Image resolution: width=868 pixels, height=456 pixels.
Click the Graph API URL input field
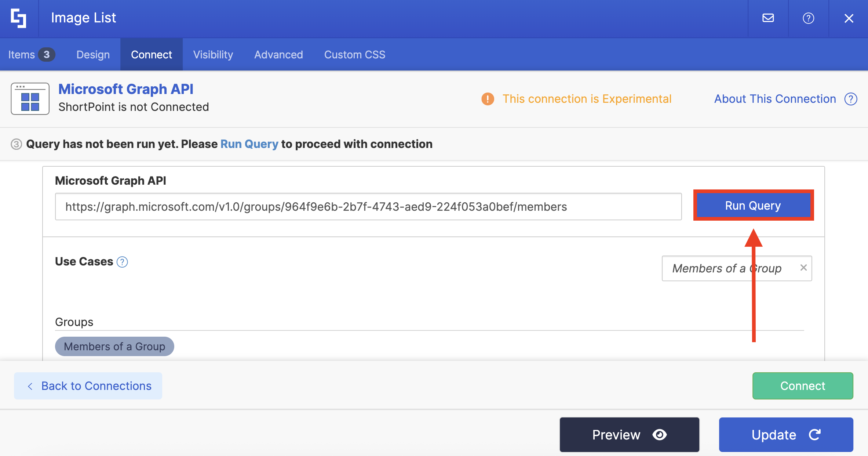point(368,207)
